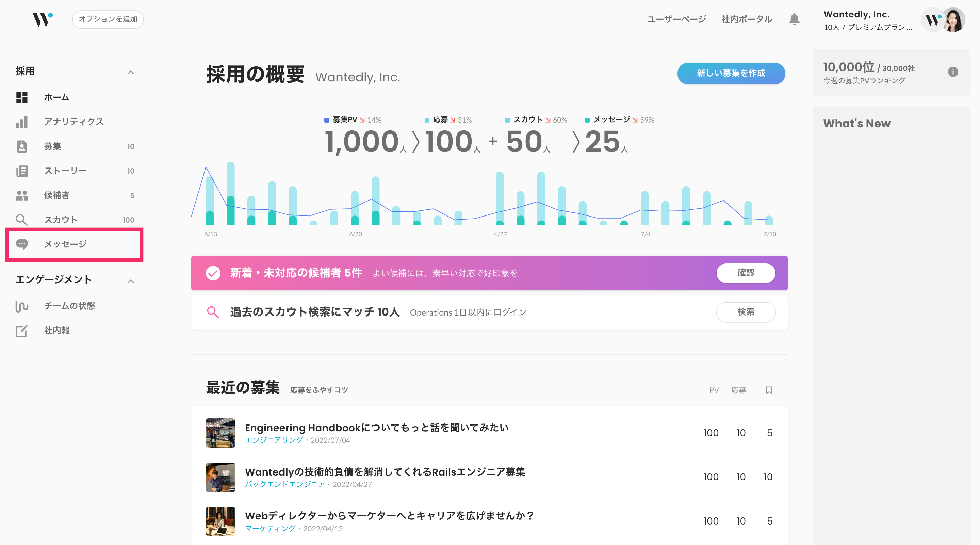The width and height of the screenshot is (980, 545).
Task: Click the 候補者 people icon
Action: click(x=22, y=195)
